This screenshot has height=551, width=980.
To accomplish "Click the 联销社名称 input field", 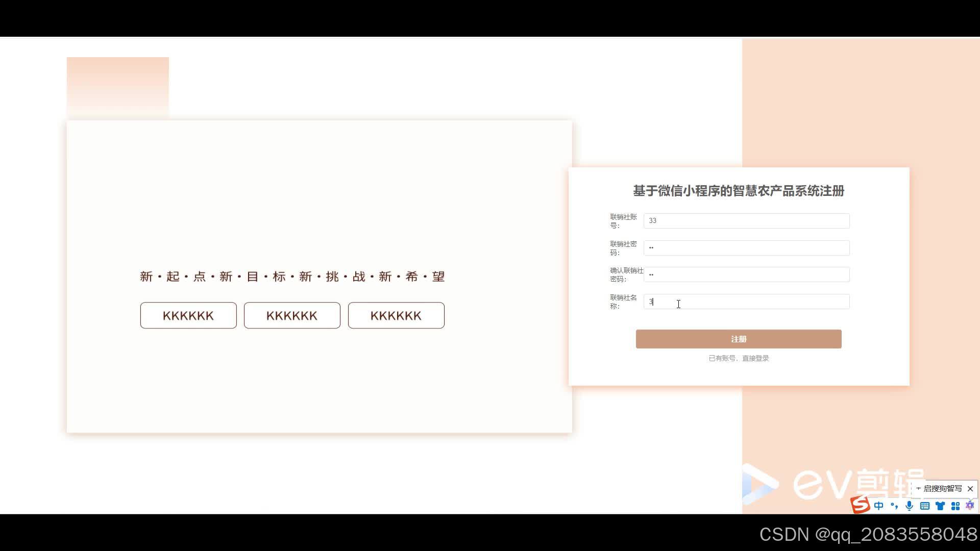I will 746,302.
